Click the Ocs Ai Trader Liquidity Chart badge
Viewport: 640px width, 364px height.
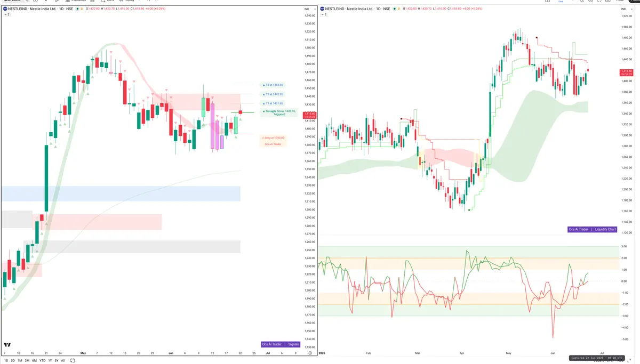point(592,229)
